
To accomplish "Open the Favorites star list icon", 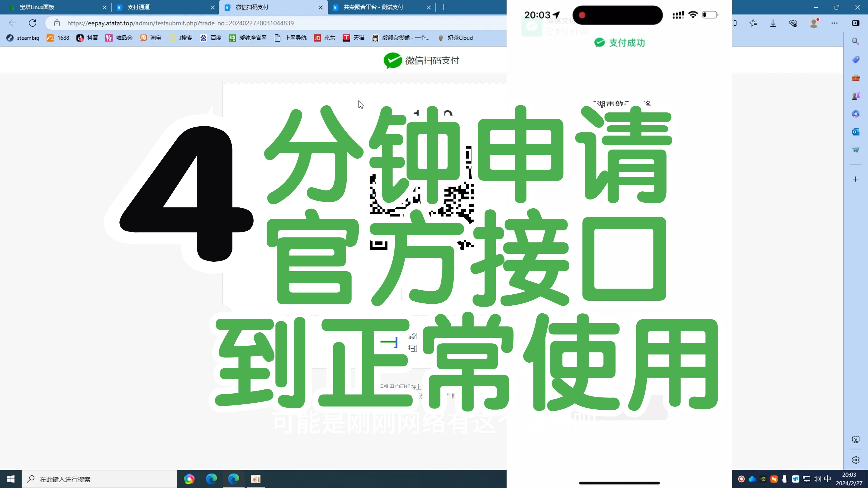I will point(753,23).
